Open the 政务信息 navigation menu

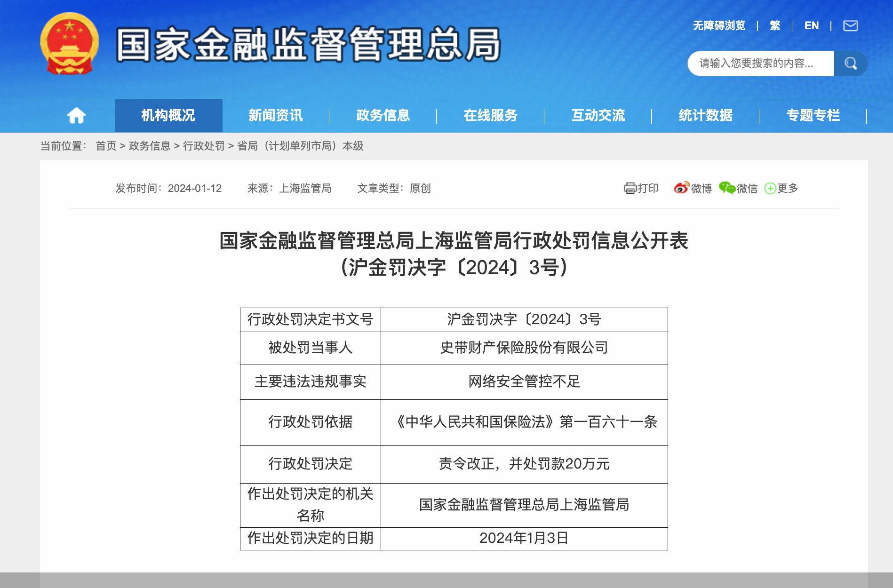[x=383, y=115]
